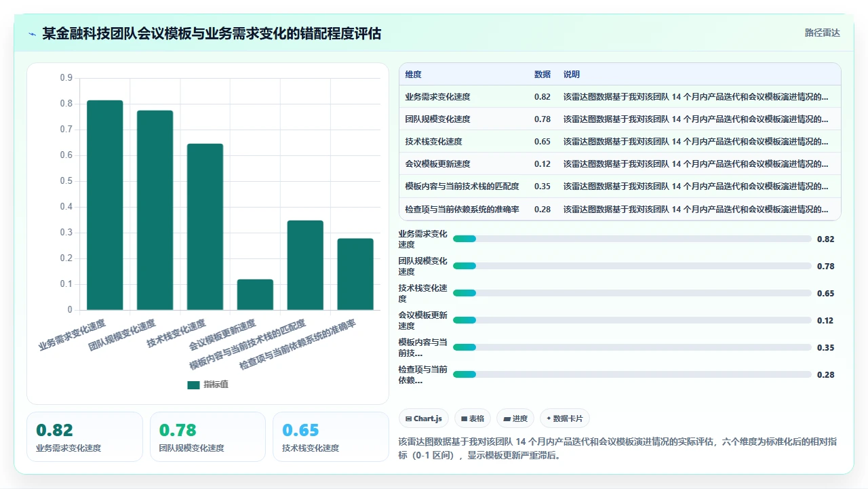Image resolution: width=868 pixels, height=489 pixels.
Task: Select 模板内容与当前技术栈的匹配度 table row name
Action: [x=462, y=186]
